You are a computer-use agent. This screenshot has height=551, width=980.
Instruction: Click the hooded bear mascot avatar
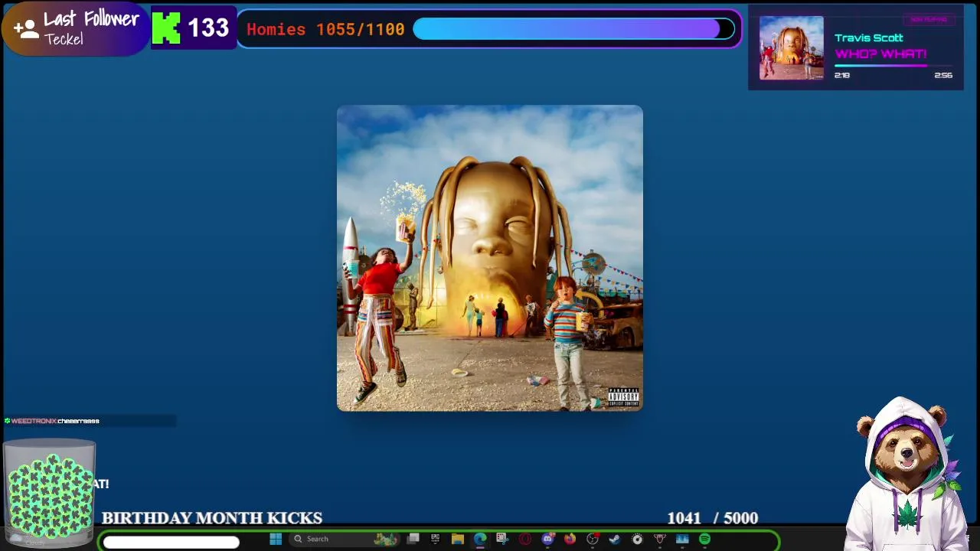coord(906,473)
